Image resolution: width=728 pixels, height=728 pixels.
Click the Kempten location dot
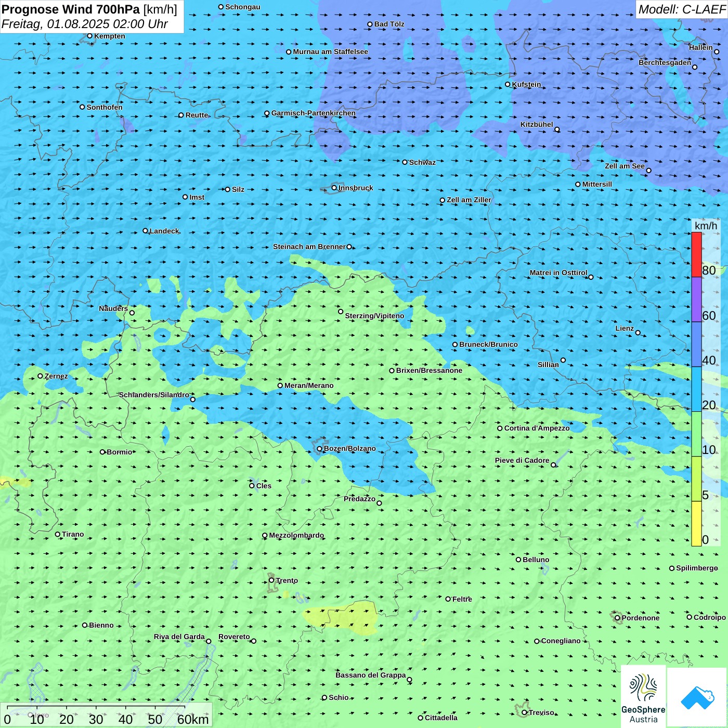pyautogui.click(x=89, y=36)
